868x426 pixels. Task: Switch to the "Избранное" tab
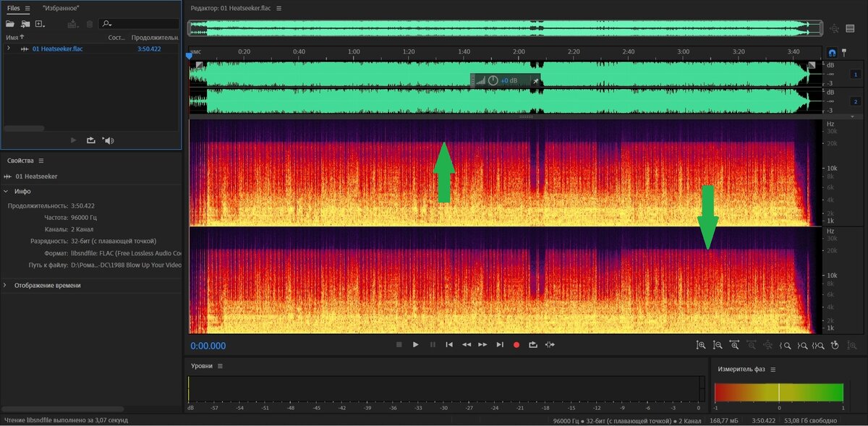(60, 8)
